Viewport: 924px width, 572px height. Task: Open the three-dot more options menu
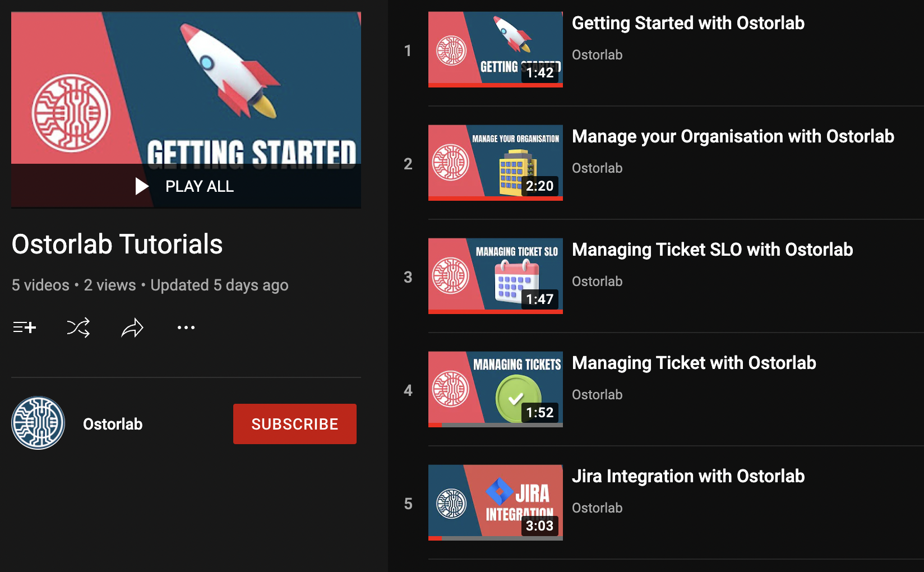pyautogui.click(x=186, y=327)
